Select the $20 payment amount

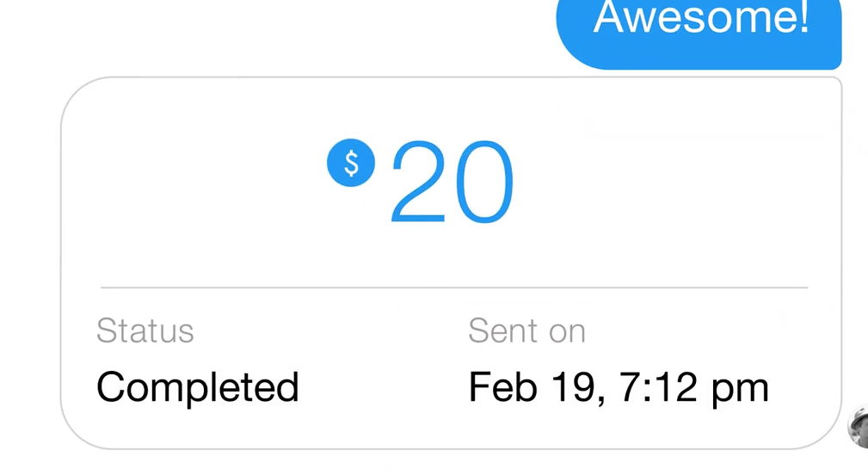coord(421,181)
